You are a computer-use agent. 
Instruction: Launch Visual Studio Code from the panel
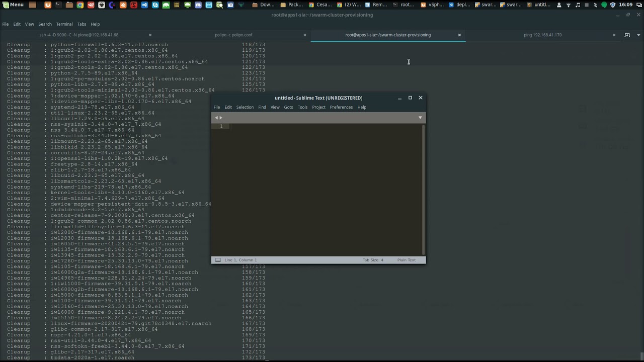pyautogui.click(x=144, y=5)
